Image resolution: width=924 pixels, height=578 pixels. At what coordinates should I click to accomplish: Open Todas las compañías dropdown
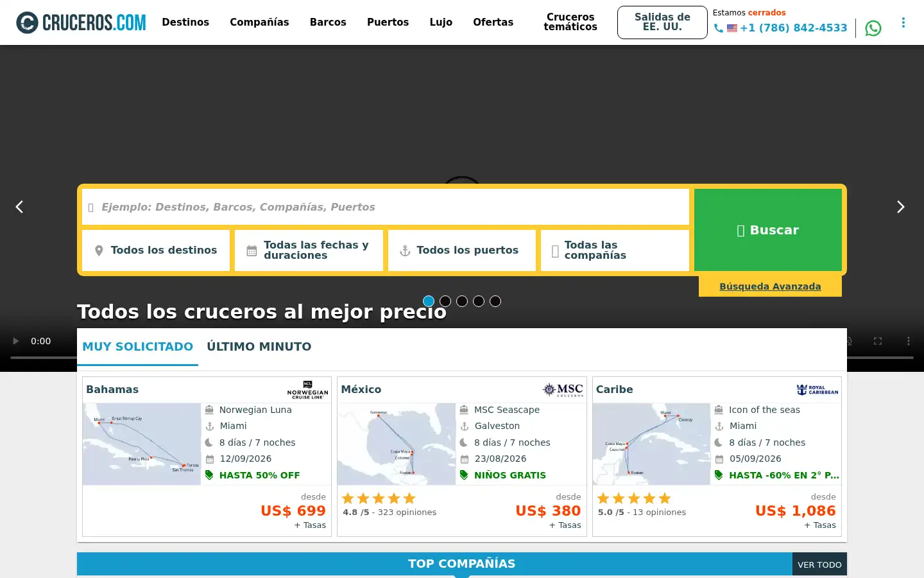tap(615, 250)
